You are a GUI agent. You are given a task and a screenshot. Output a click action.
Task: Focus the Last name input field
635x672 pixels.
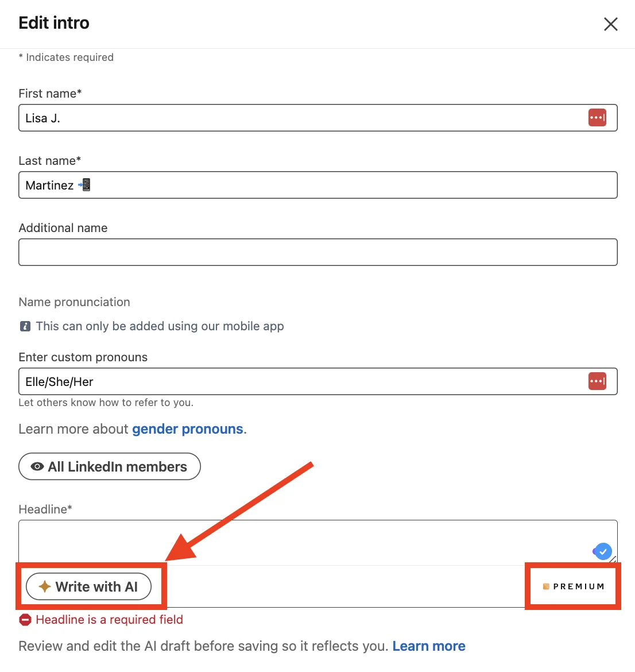[317, 185]
